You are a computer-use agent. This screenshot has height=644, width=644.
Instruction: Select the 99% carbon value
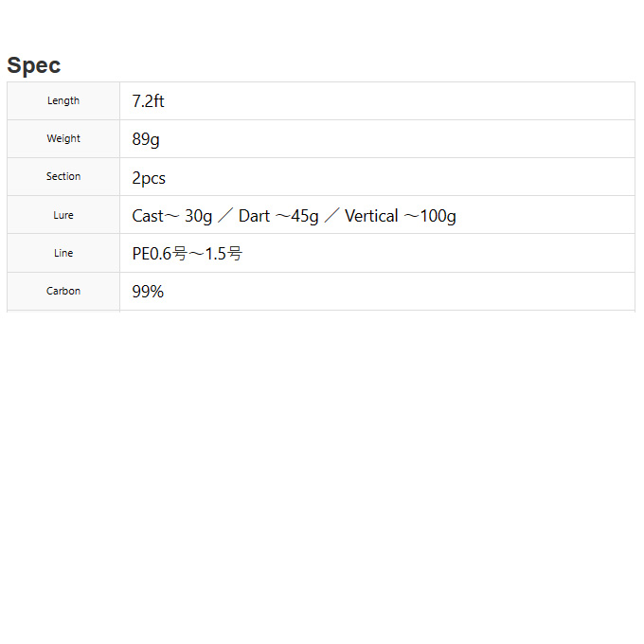pos(148,292)
